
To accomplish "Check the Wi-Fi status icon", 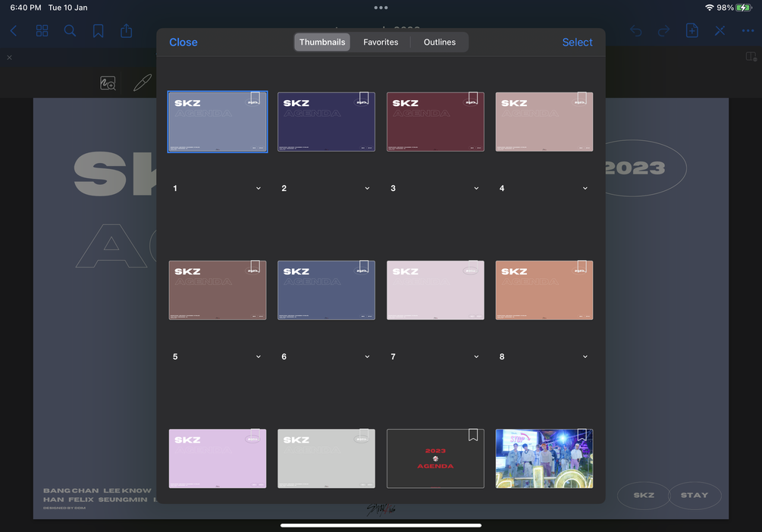I will tap(710, 8).
